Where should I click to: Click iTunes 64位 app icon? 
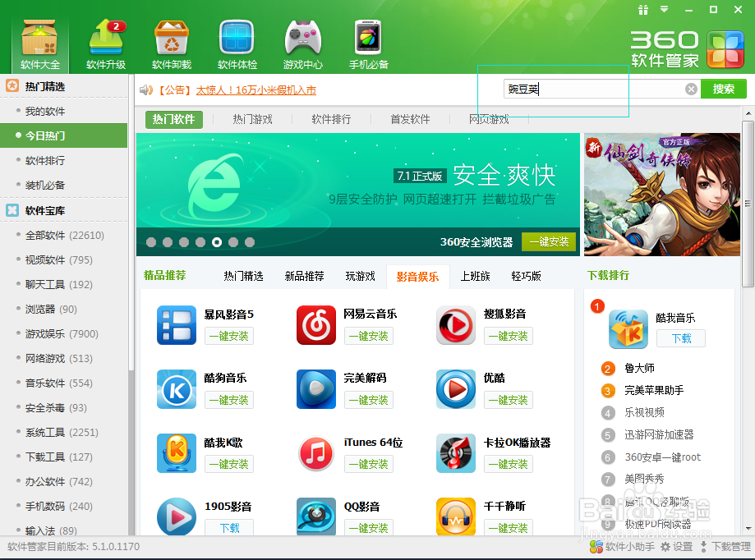(315, 453)
